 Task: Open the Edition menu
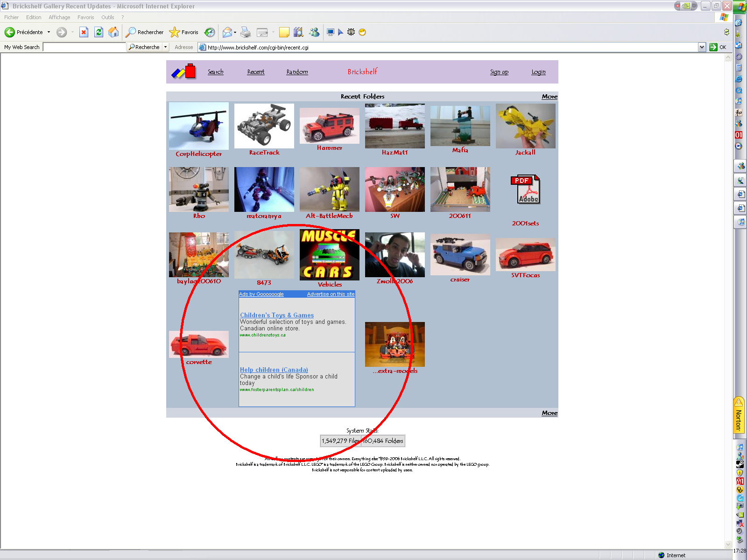[x=34, y=17]
